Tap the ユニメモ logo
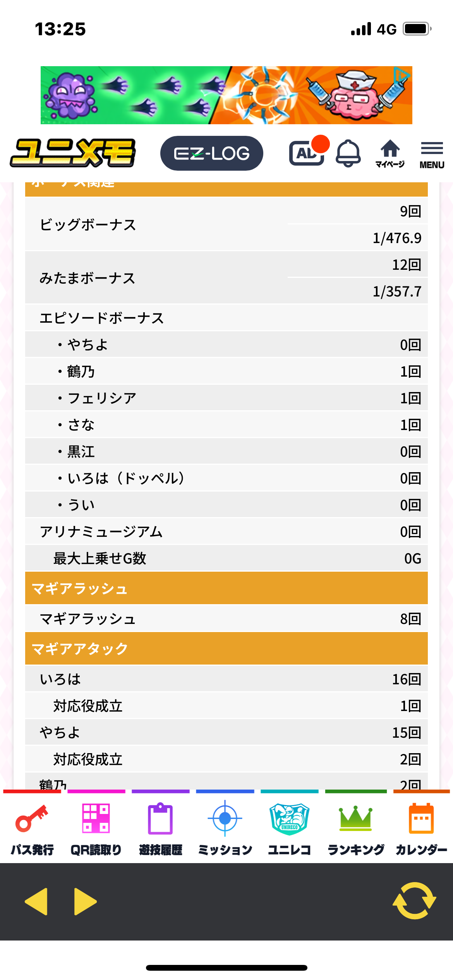The height and width of the screenshot is (980, 453). tap(73, 153)
